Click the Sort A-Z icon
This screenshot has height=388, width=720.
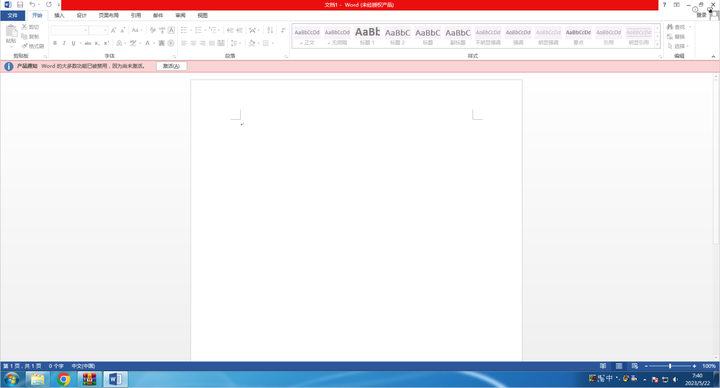coord(270,30)
